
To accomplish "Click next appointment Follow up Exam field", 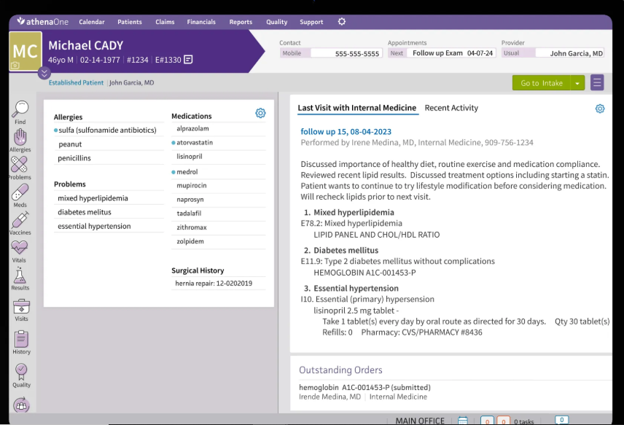I will click(x=451, y=53).
